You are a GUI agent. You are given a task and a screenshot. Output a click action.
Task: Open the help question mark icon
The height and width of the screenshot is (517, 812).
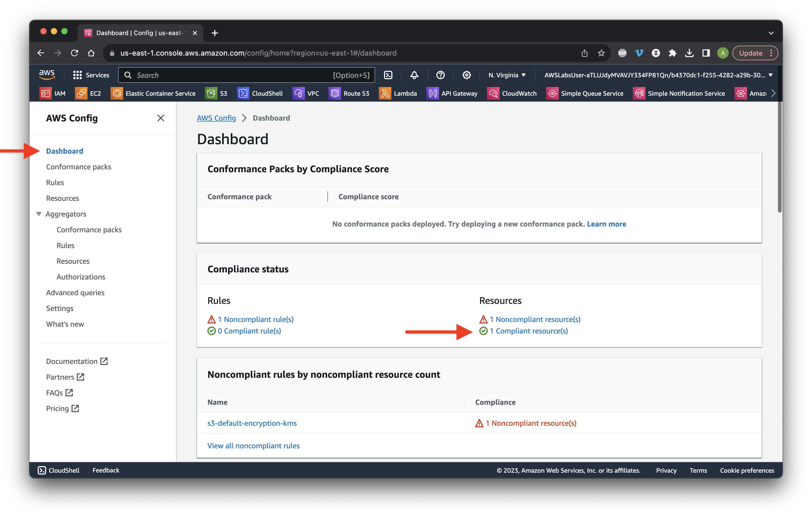coord(440,75)
